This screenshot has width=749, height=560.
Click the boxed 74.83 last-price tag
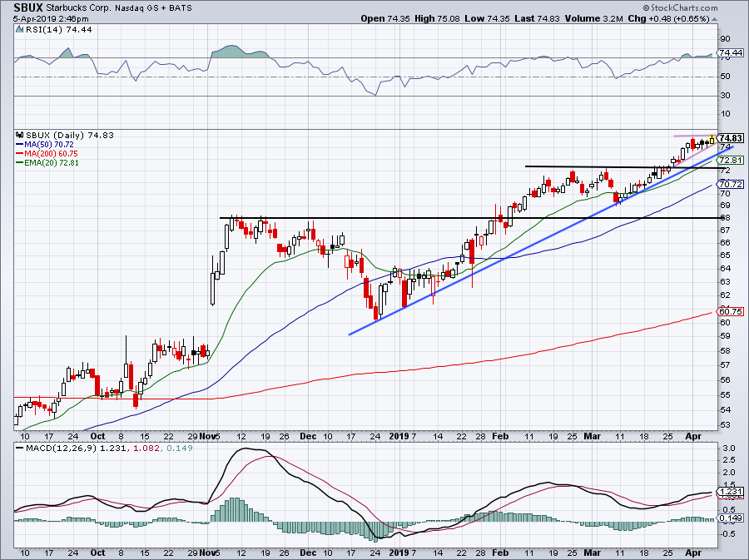[x=731, y=138]
